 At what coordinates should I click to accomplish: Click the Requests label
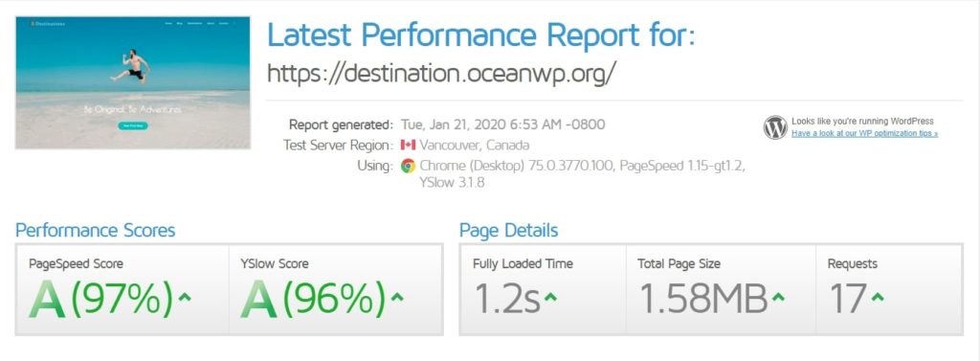(853, 264)
